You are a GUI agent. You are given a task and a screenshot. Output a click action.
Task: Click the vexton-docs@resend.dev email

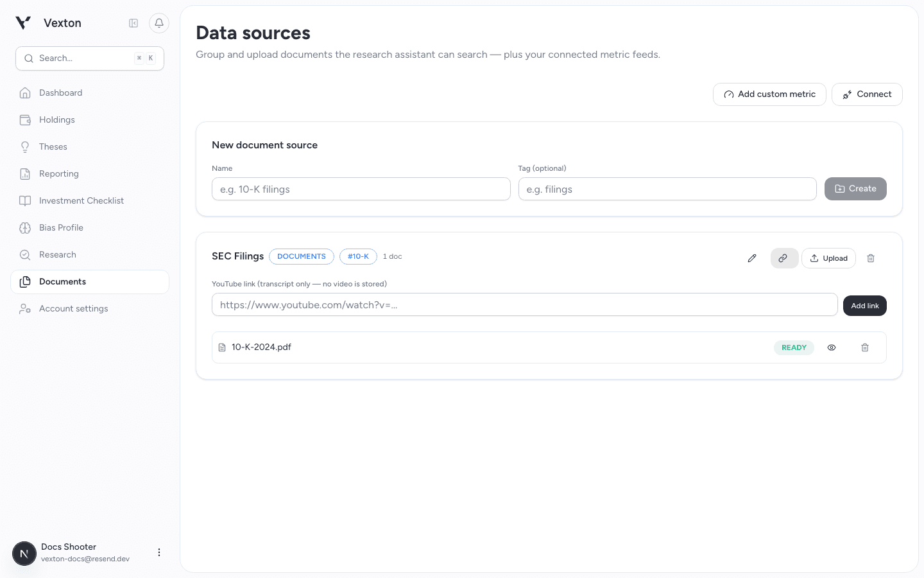(x=85, y=559)
